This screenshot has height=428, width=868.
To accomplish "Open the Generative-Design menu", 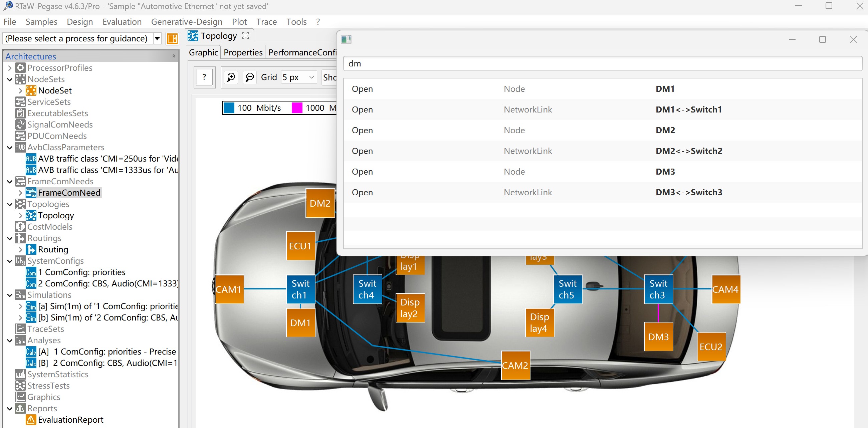I will [187, 22].
